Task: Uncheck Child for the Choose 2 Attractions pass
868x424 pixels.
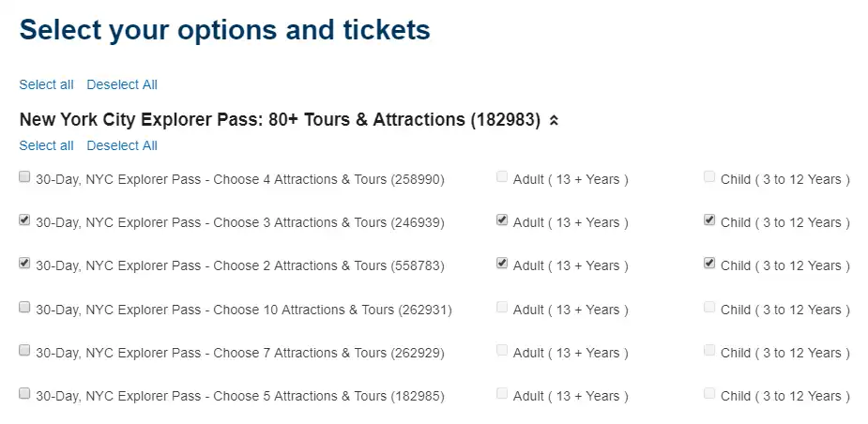Action: pos(709,264)
